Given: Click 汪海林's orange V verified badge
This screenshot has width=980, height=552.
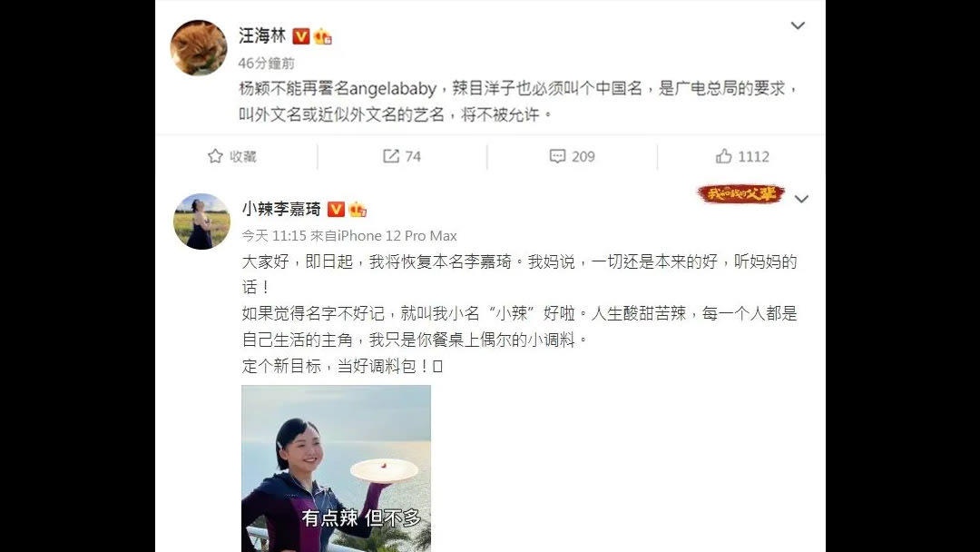Looking at the screenshot, I should click(x=301, y=36).
